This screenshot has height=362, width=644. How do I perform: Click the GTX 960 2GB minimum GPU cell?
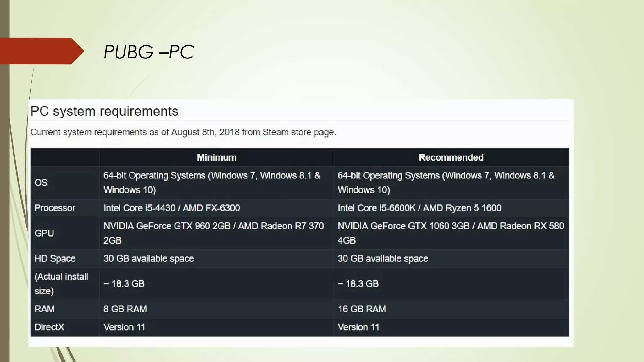(x=213, y=233)
